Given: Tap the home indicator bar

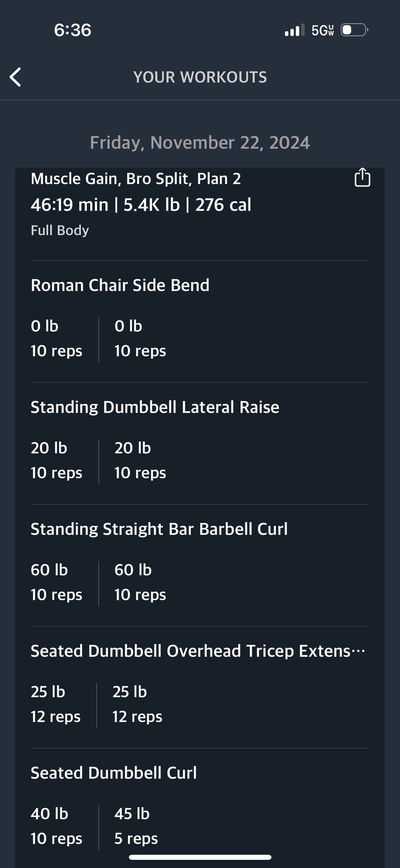Looking at the screenshot, I should (x=200, y=857).
